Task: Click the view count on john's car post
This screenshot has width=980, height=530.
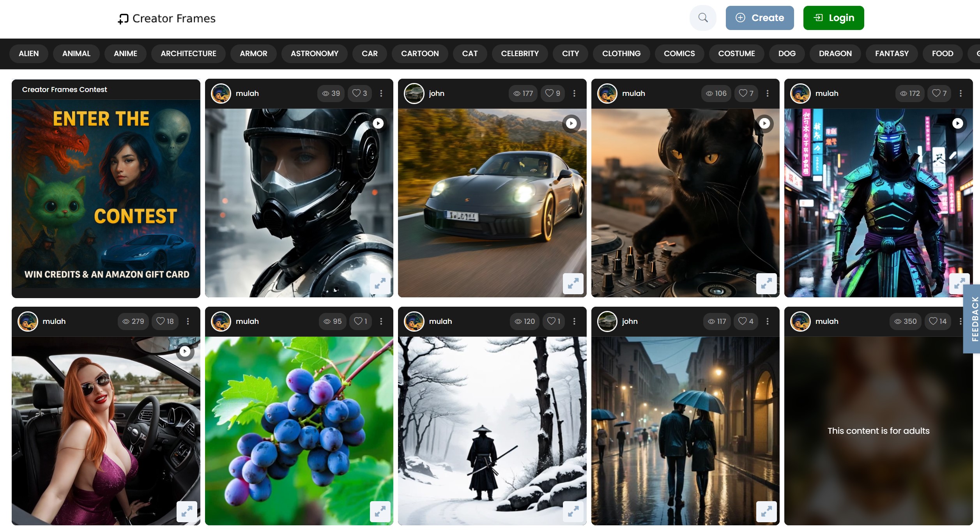Action: pos(522,93)
